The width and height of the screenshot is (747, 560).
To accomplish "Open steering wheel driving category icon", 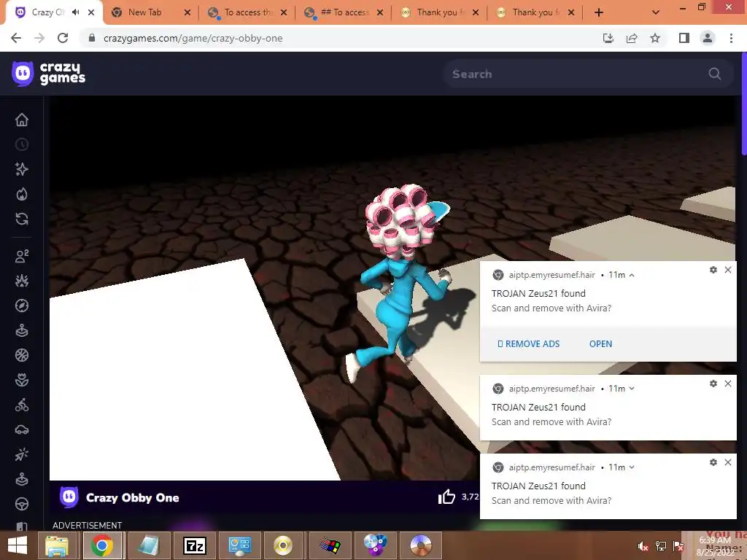I will point(21,504).
